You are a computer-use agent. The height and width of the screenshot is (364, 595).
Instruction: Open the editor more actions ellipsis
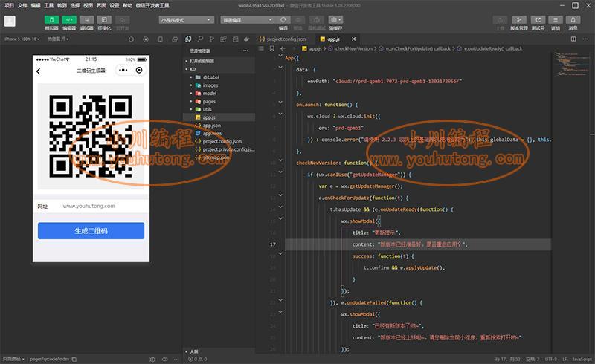[x=585, y=39]
